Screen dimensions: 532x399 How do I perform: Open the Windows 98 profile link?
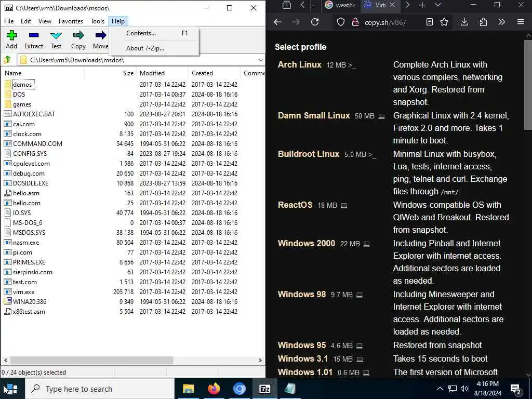pos(302,294)
